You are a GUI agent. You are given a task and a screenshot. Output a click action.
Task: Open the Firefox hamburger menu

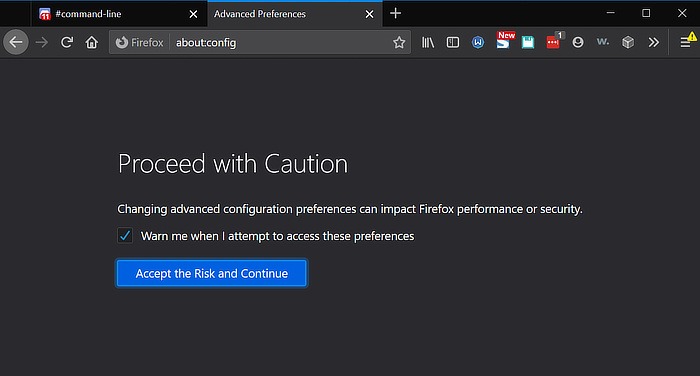686,42
